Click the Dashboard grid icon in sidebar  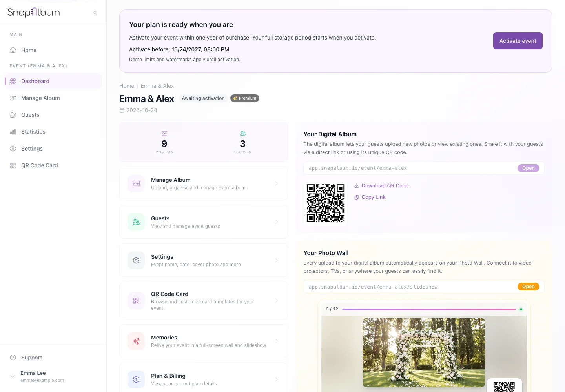click(x=13, y=81)
